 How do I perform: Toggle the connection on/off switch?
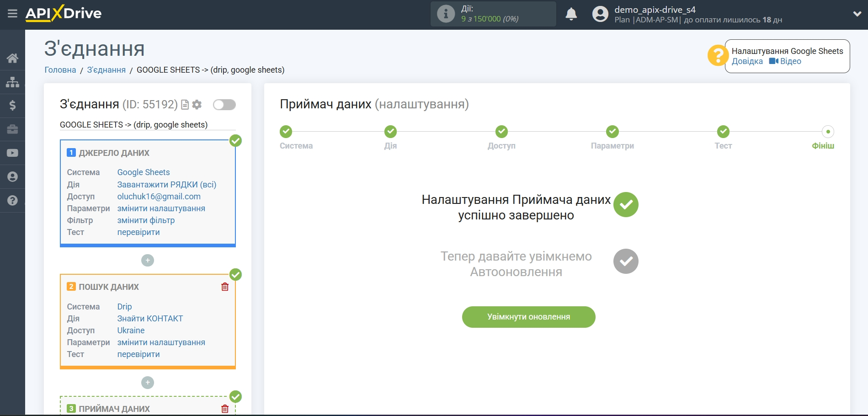(224, 105)
